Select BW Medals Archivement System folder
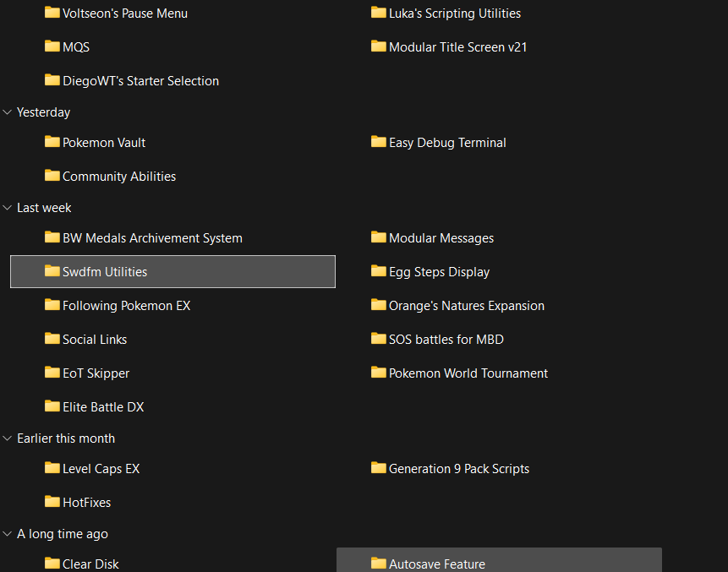Screen dimensions: 728x572 point(152,238)
